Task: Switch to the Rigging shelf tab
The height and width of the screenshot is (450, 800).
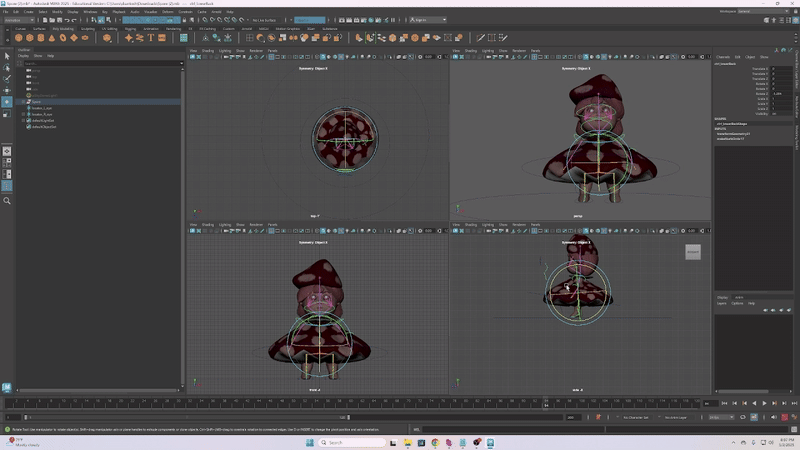Action: coord(130,28)
